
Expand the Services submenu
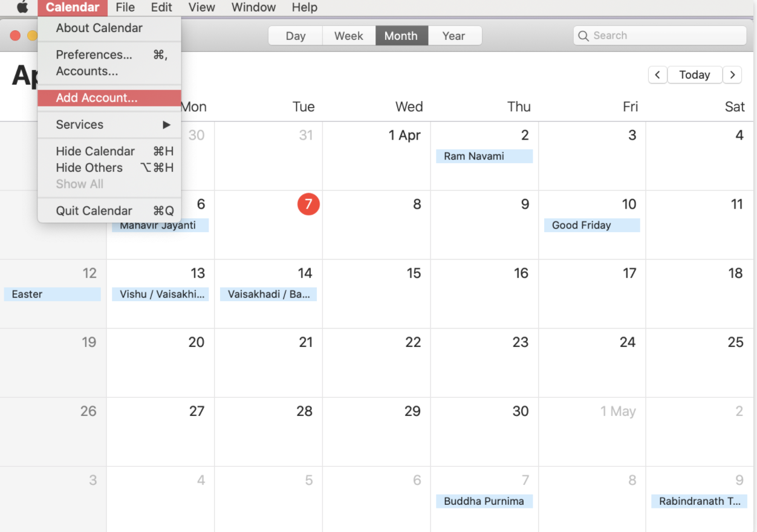click(x=79, y=125)
